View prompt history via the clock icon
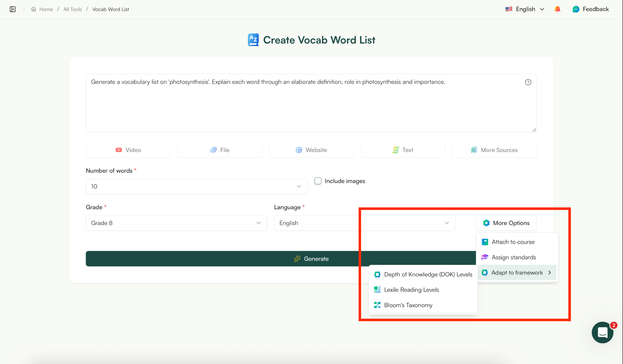The height and width of the screenshot is (364, 623). click(x=528, y=82)
